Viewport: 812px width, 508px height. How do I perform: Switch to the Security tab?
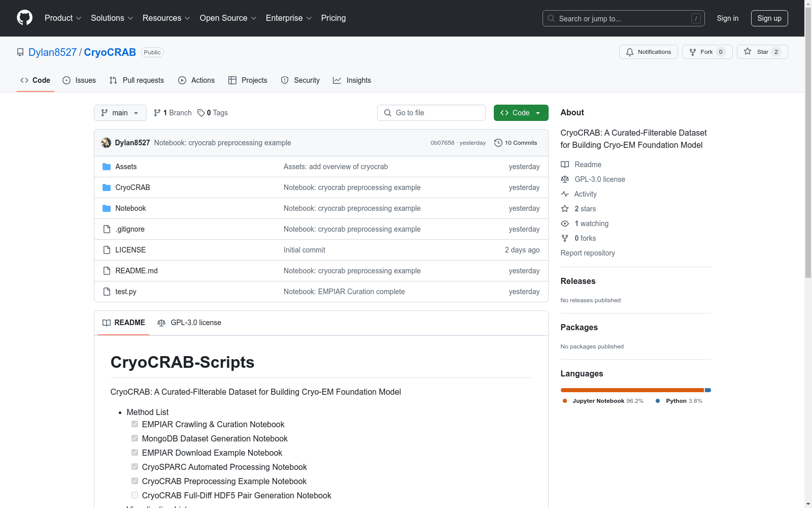pyautogui.click(x=300, y=80)
